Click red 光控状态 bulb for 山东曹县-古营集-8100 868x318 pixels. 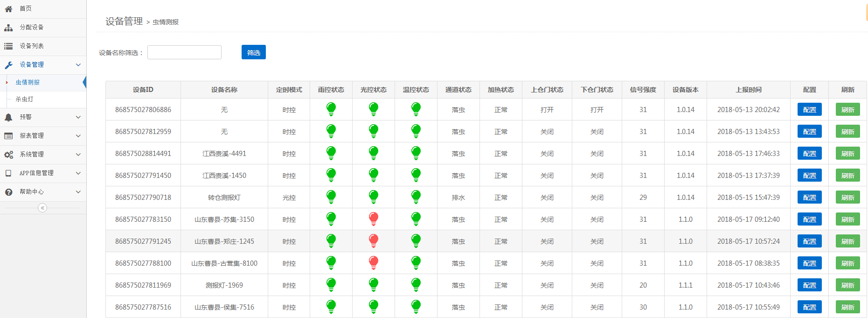[x=374, y=262]
